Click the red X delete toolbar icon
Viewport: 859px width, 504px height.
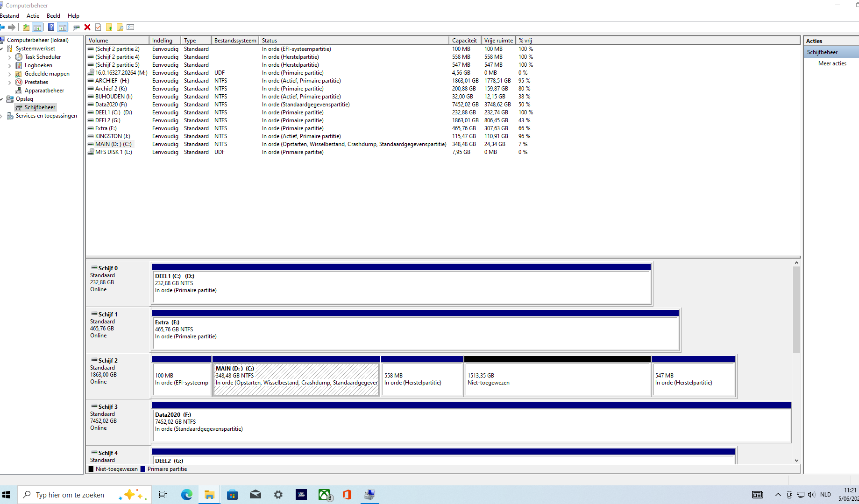coord(87,27)
